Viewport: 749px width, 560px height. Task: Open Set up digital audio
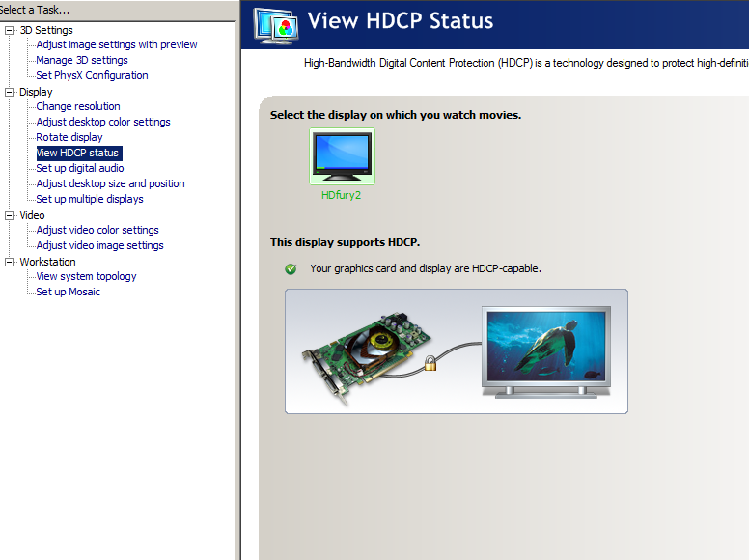(x=80, y=168)
